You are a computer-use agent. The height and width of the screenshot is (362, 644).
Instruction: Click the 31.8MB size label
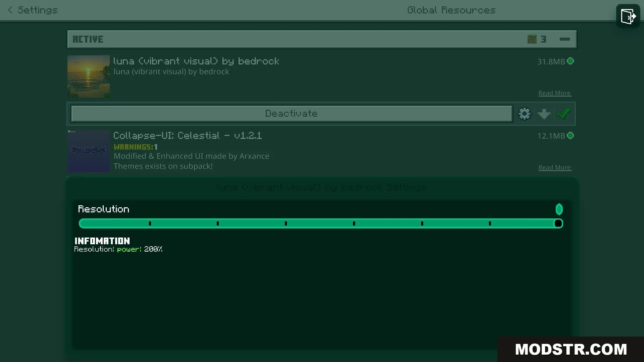click(551, 62)
